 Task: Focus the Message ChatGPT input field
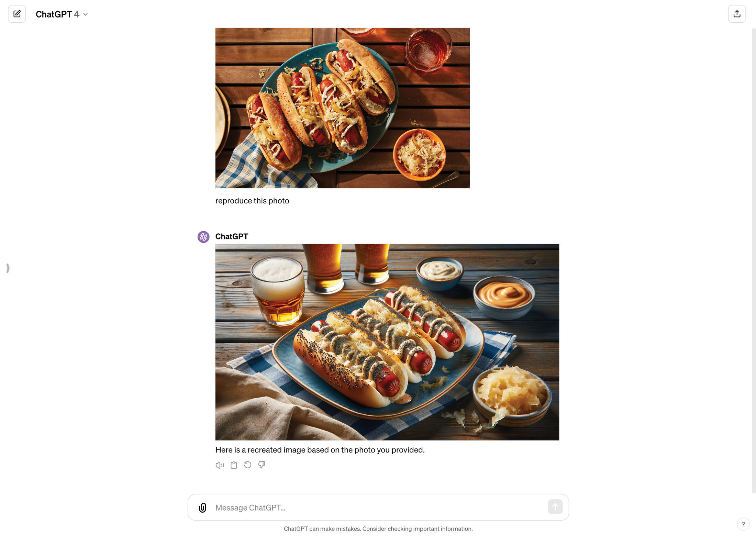pyautogui.click(x=378, y=507)
